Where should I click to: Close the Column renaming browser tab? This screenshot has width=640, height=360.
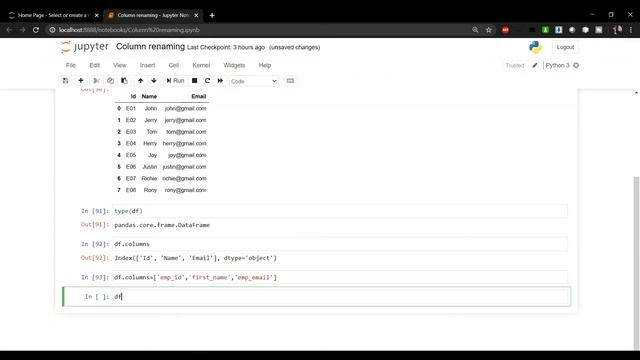(x=196, y=16)
